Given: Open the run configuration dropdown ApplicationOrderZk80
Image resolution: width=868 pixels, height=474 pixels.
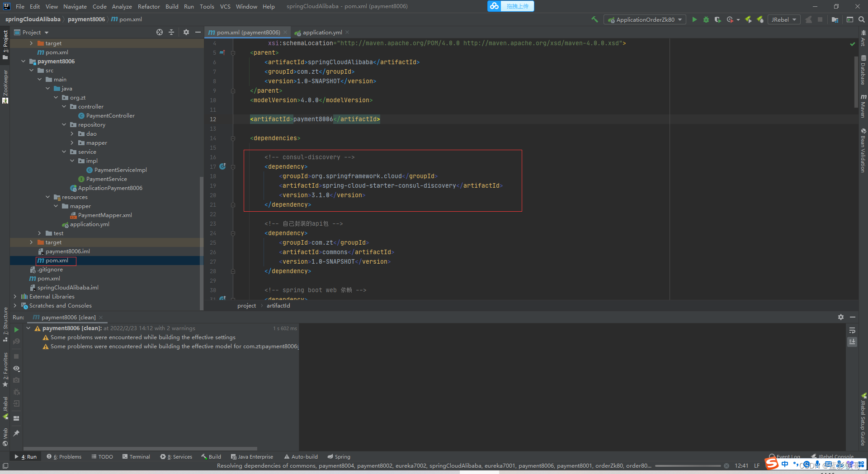Looking at the screenshot, I should click(645, 19).
